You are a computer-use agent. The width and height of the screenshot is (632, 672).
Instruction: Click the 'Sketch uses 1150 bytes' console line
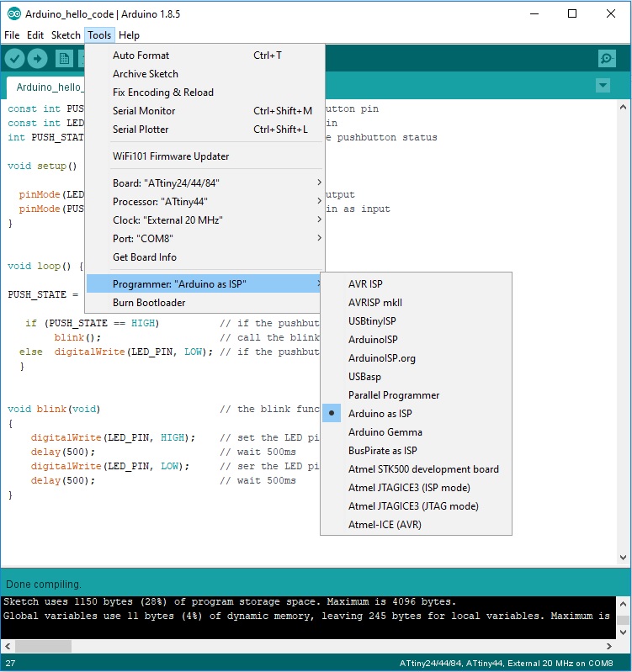tap(230, 601)
